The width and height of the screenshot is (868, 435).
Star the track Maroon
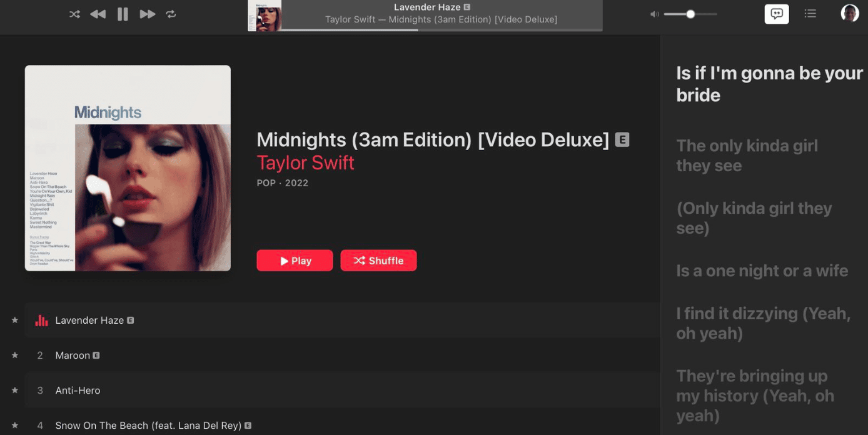pyautogui.click(x=14, y=355)
